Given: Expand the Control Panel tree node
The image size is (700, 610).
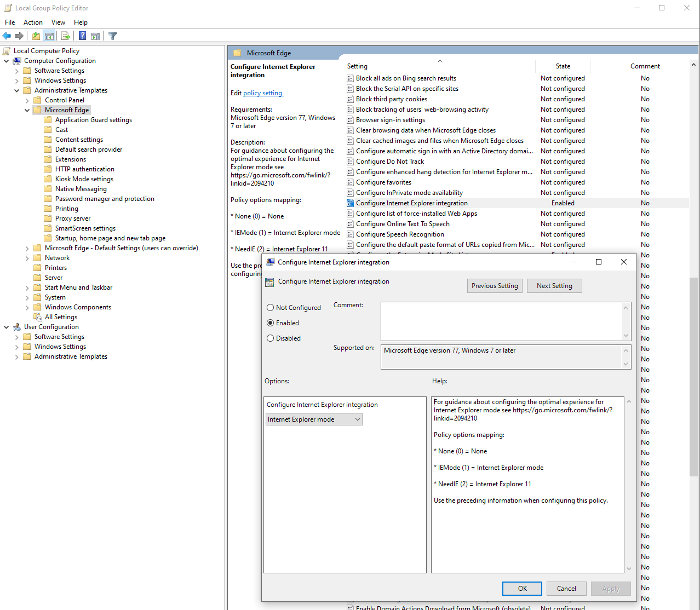Looking at the screenshot, I should click(x=27, y=100).
